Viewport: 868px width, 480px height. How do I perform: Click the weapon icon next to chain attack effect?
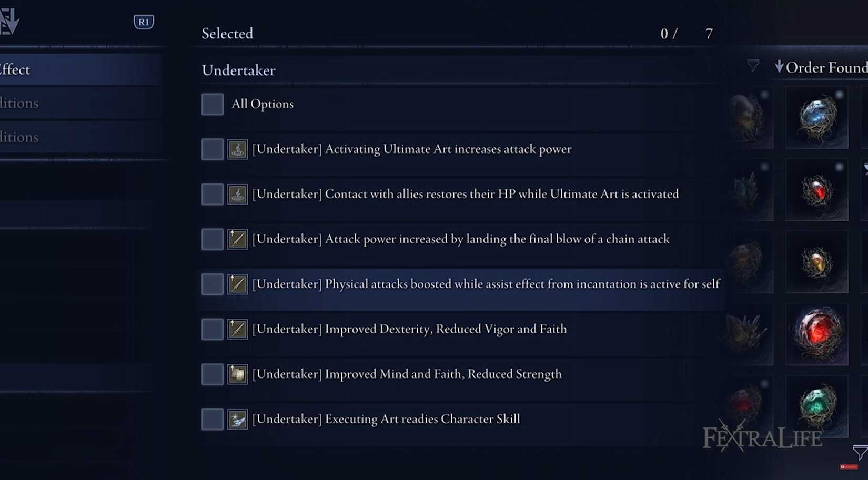tap(237, 239)
